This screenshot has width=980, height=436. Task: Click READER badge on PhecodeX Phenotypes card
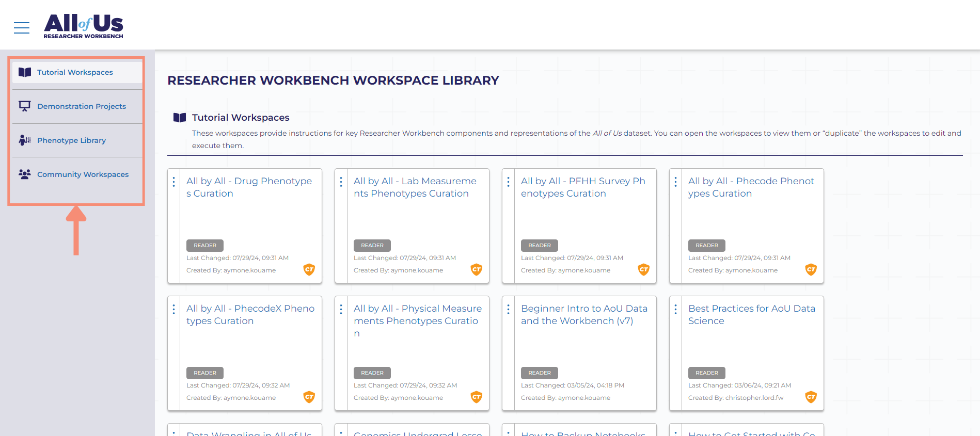pyautogui.click(x=205, y=373)
